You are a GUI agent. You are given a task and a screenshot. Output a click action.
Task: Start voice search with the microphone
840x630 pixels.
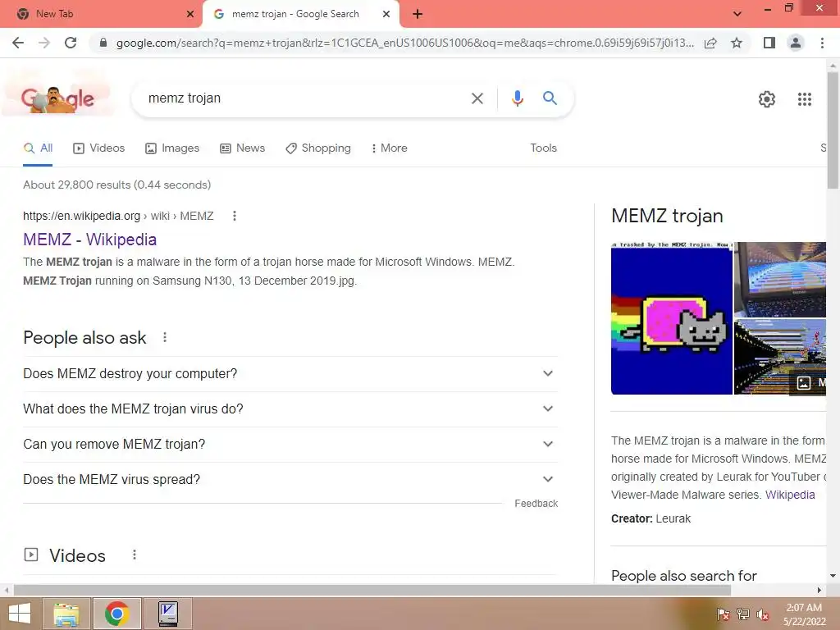point(517,98)
